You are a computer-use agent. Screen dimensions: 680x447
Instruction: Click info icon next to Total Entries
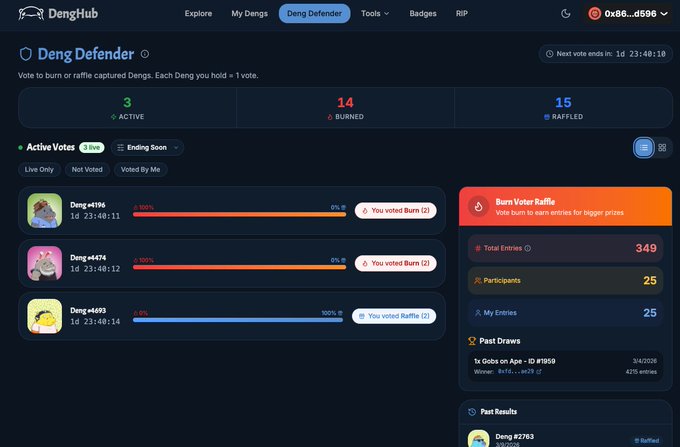point(528,248)
